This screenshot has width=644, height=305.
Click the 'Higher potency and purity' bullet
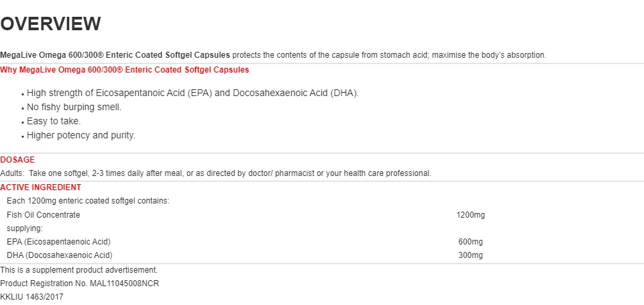[81, 135]
